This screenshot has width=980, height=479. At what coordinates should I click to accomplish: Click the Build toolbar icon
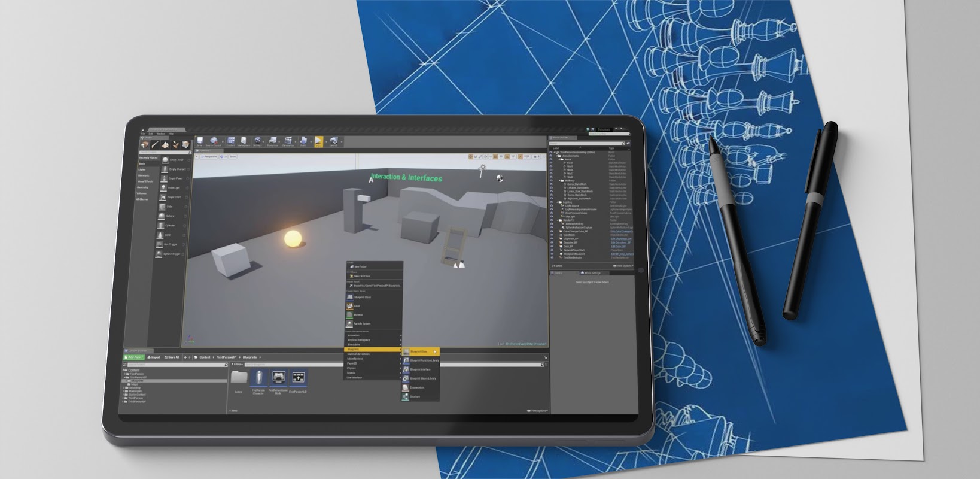pos(303,141)
